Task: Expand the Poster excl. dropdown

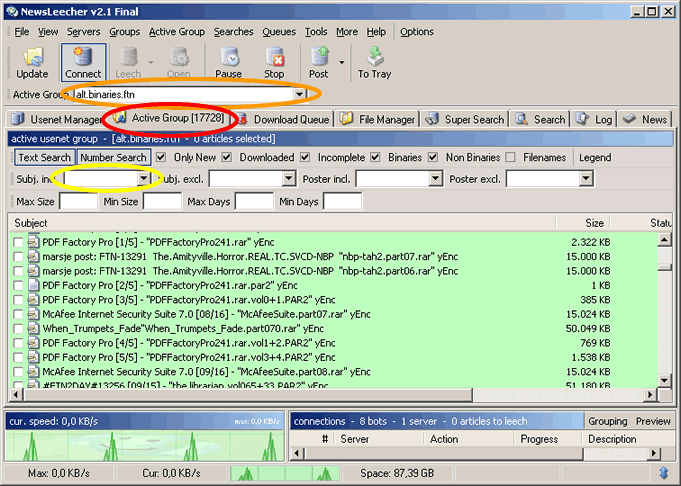Action: pos(586,179)
